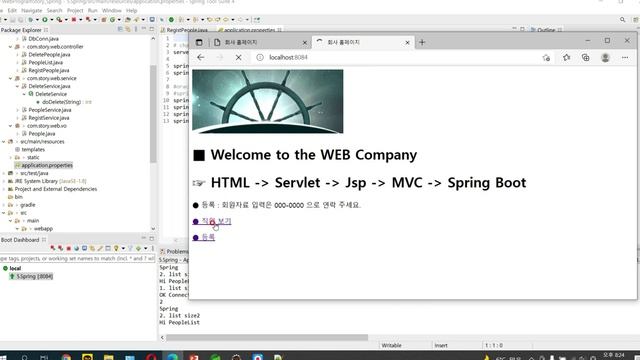The image size is (640, 360).
Task: Switch to the RegistPeople.java editor tab
Action: click(186, 30)
